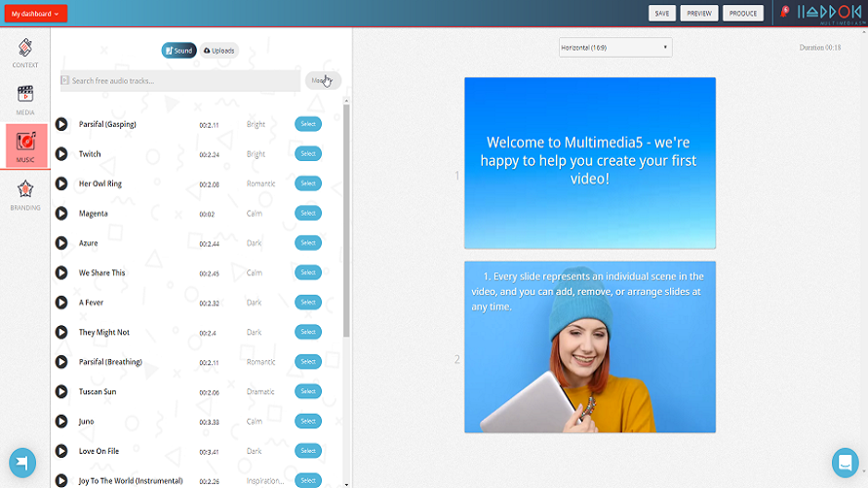Click the PREVIEW button
868x488 pixels.
(x=699, y=14)
